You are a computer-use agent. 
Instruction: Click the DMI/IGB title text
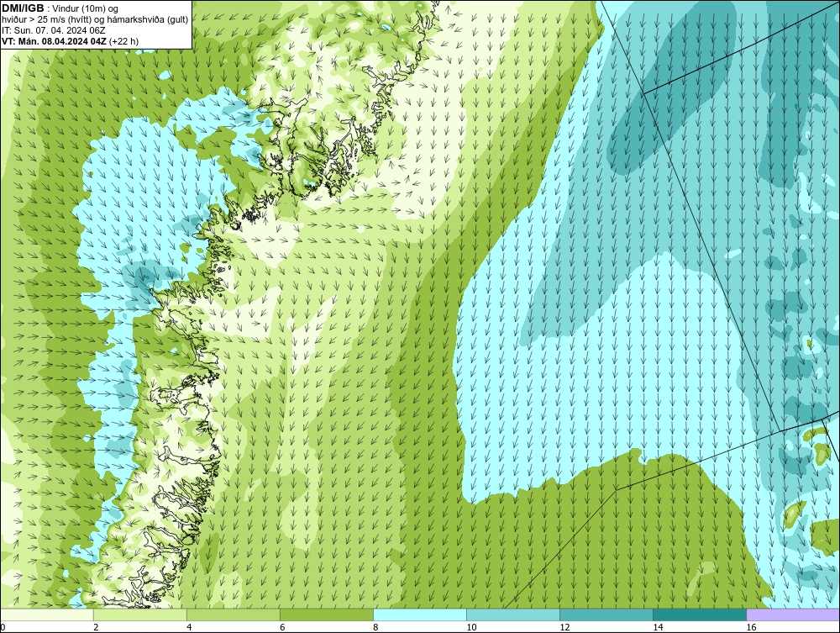[23, 8]
